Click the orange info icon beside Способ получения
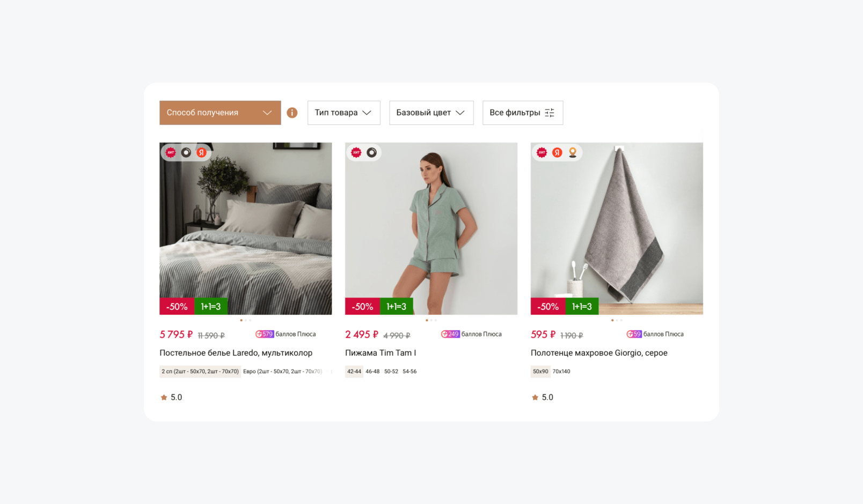Viewport: 863px width, 504px height. click(292, 113)
